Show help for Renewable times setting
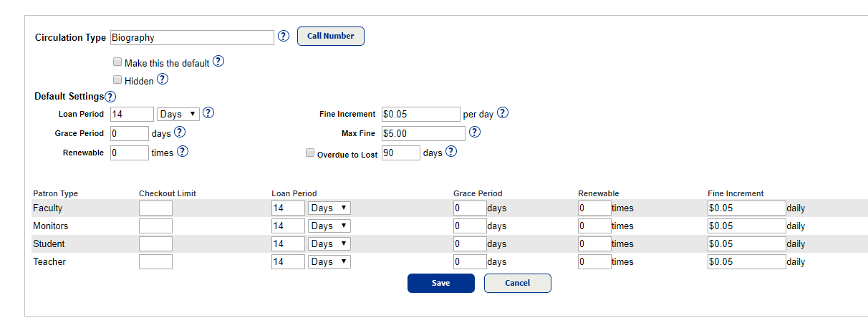Image resolution: width=868 pixels, height=333 pixels. click(183, 151)
